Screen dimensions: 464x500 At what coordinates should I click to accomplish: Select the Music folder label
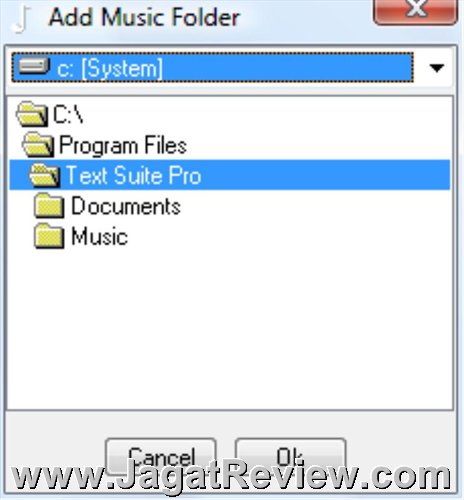(x=99, y=236)
